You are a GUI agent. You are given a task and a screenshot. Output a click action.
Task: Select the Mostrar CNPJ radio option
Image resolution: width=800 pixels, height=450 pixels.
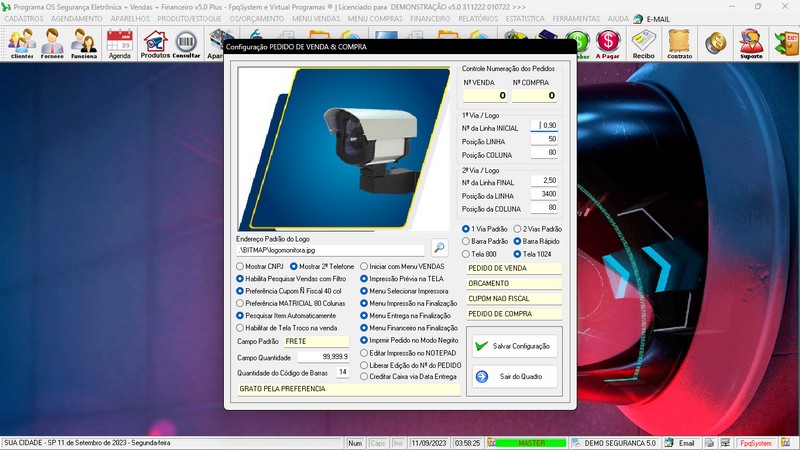[x=240, y=267]
